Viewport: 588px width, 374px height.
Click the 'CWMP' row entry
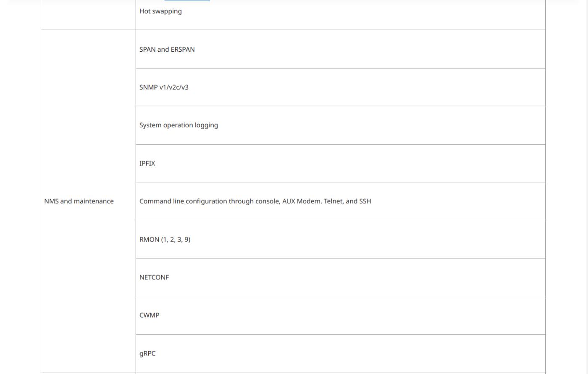point(149,315)
